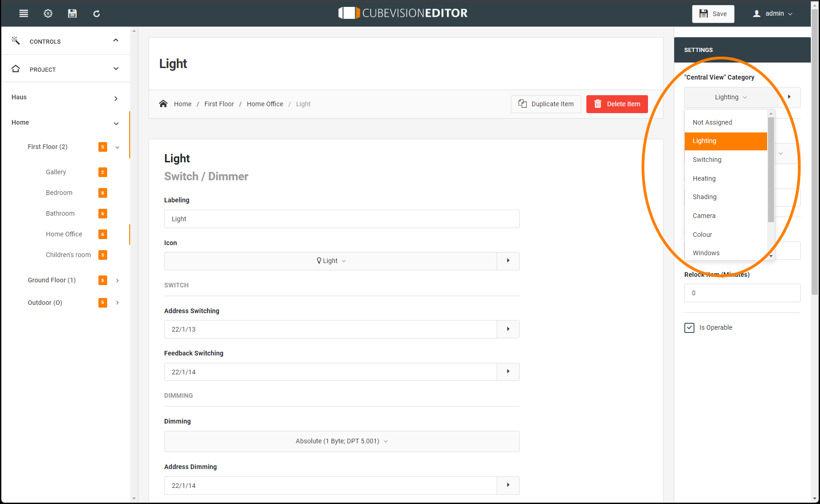
Task: Expand the Project section
Action: (x=116, y=69)
